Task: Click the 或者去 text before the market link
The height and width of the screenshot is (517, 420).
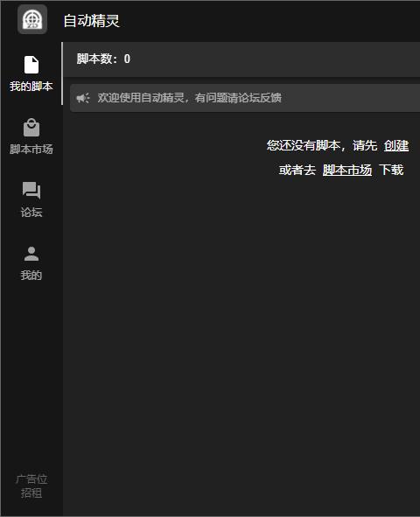Action: point(297,170)
